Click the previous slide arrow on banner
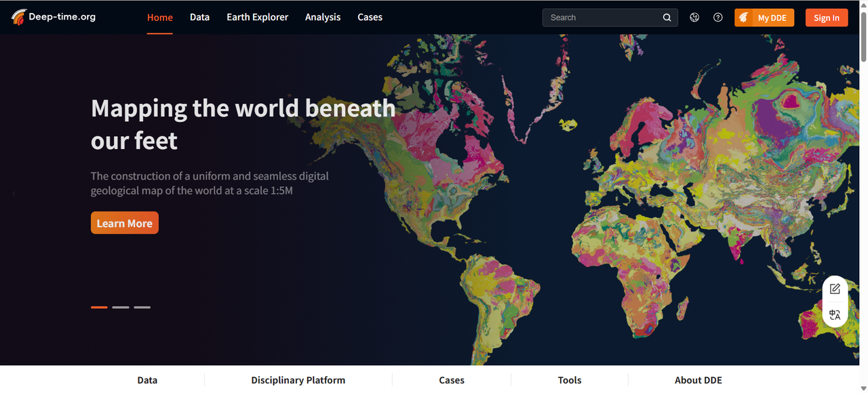Viewport: 868px width, 393px height. tap(14, 194)
